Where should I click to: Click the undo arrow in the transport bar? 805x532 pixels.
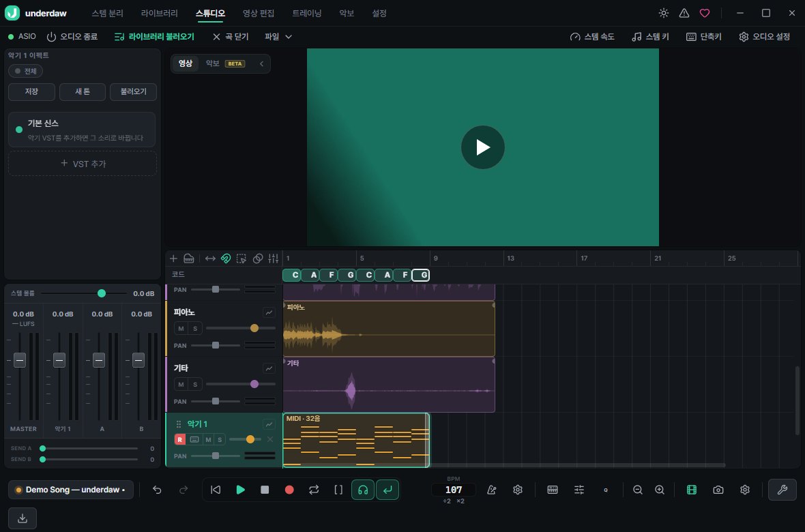pyautogui.click(x=157, y=490)
